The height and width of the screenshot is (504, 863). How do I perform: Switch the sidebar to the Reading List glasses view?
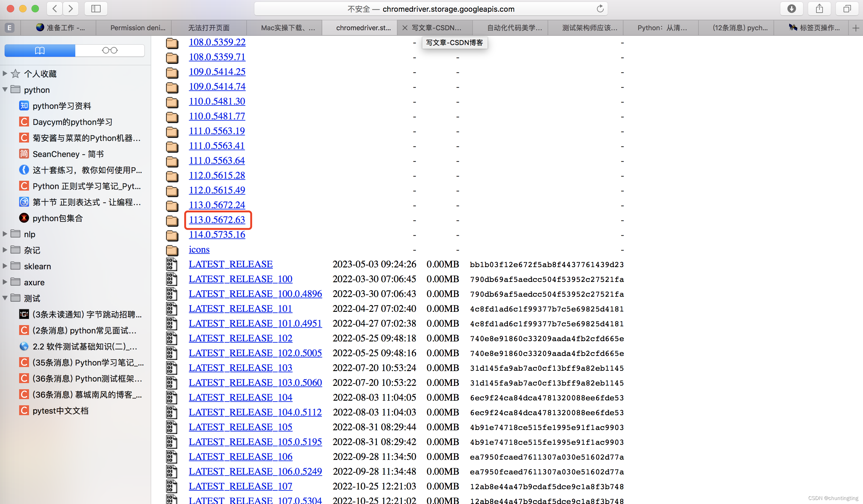(x=110, y=50)
